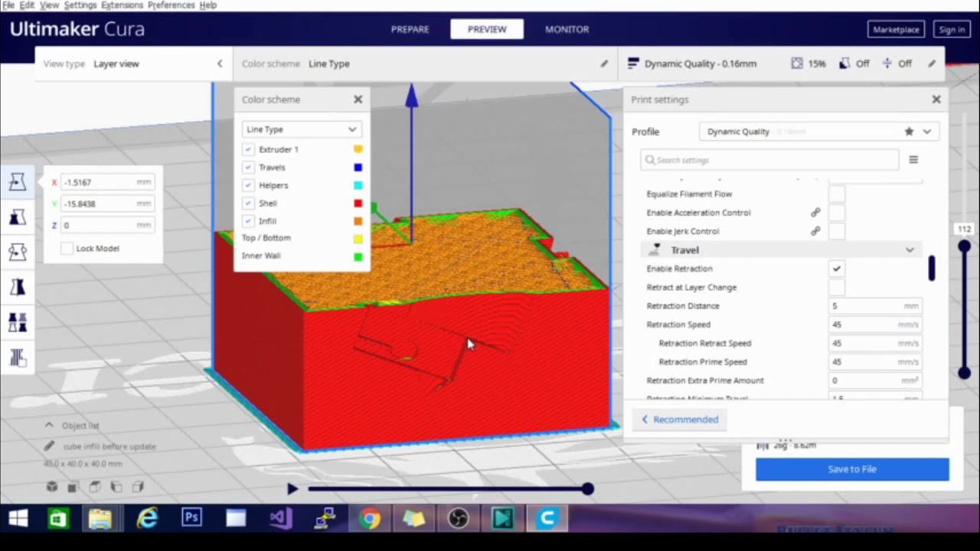Screen dimensions: 980x551
Task: Check Equalize Filament Flow
Action: (837, 194)
